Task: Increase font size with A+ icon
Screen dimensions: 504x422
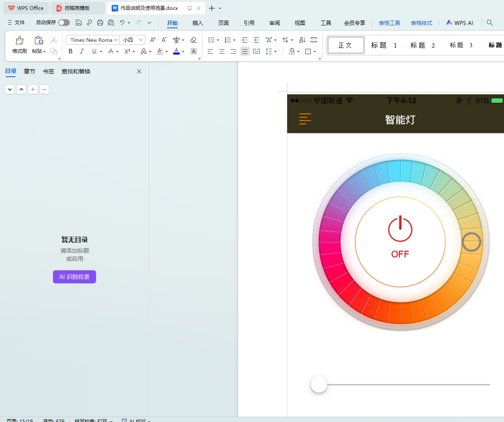Action: (x=153, y=40)
